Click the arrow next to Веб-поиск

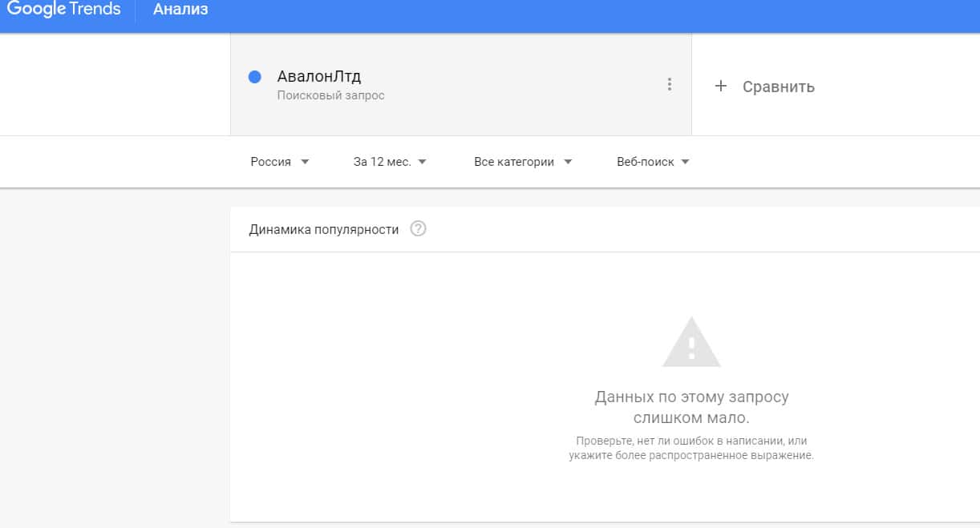point(685,162)
